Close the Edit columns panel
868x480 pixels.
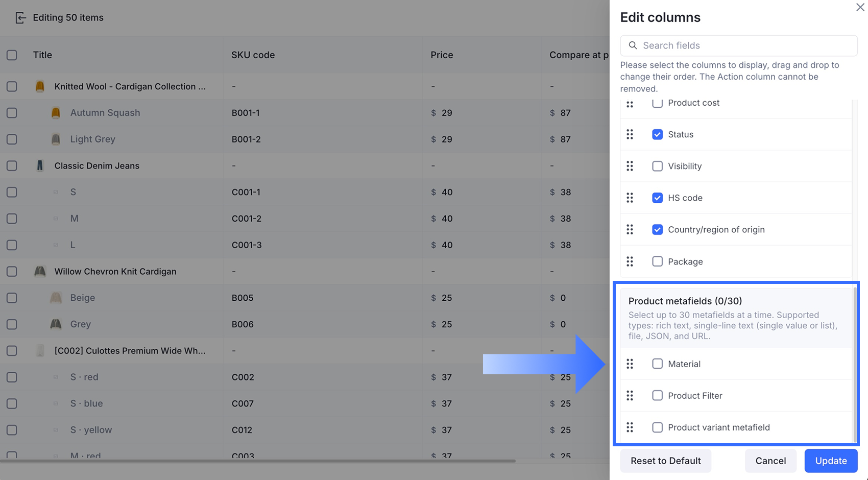point(860,7)
